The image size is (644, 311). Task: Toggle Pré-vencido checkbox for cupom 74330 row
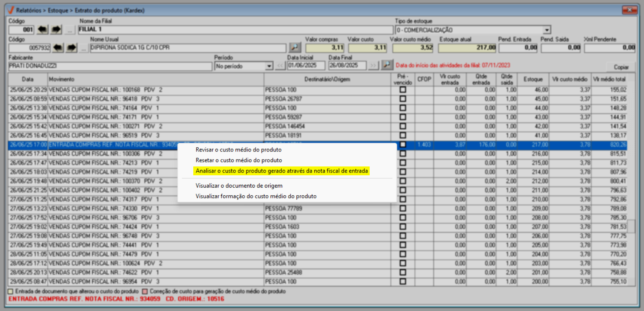click(x=403, y=208)
